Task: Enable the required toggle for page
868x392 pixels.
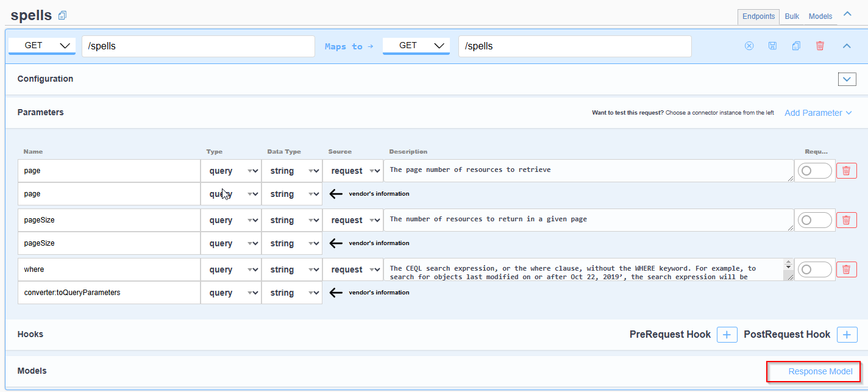Action: pyautogui.click(x=814, y=171)
